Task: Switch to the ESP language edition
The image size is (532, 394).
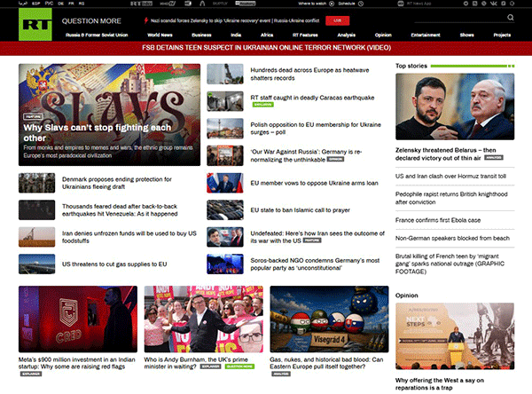Action: pyautogui.click(x=35, y=4)
